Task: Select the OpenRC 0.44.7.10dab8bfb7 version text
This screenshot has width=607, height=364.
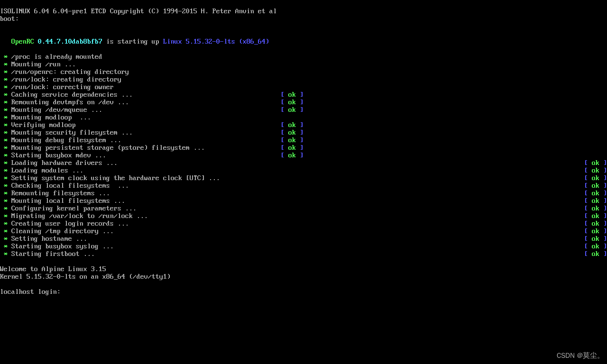Action: pos(57,41)
